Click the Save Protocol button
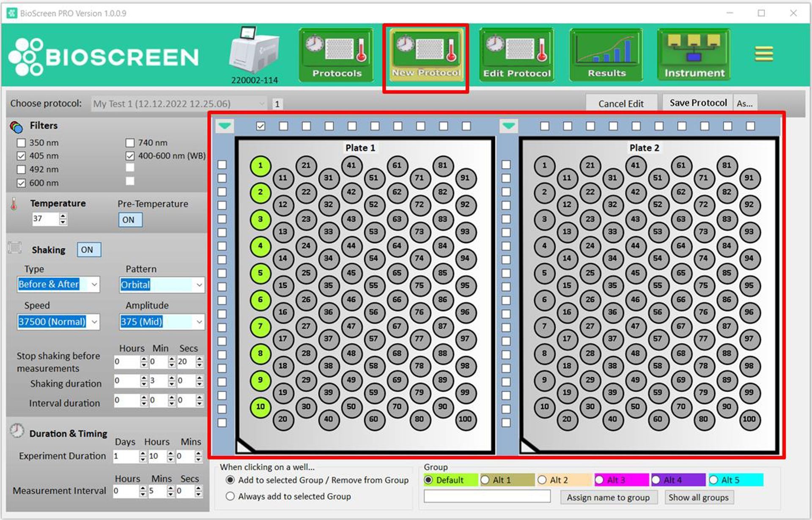This screenshot has width=812, height=520. click(x=697, y=103)
